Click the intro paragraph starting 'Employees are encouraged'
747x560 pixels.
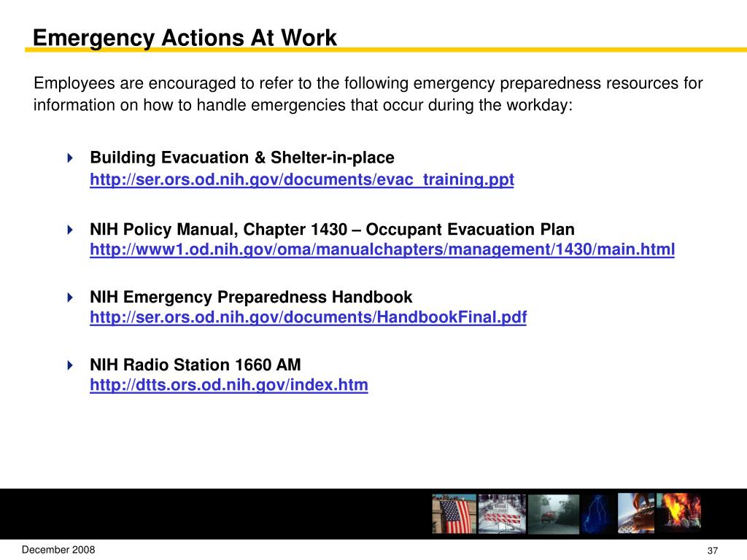tap(368, 94)
